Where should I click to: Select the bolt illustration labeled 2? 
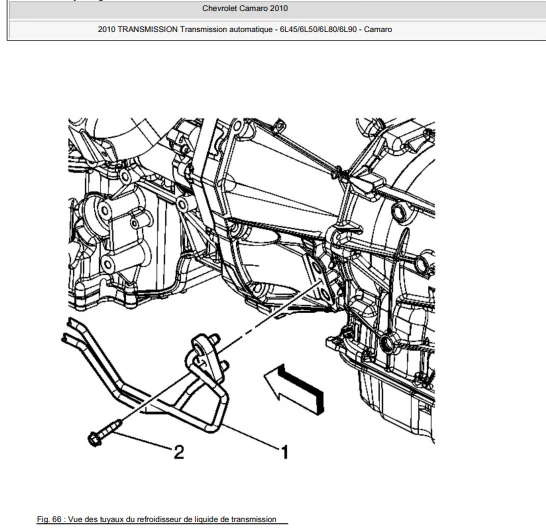(x=104, y=433)
